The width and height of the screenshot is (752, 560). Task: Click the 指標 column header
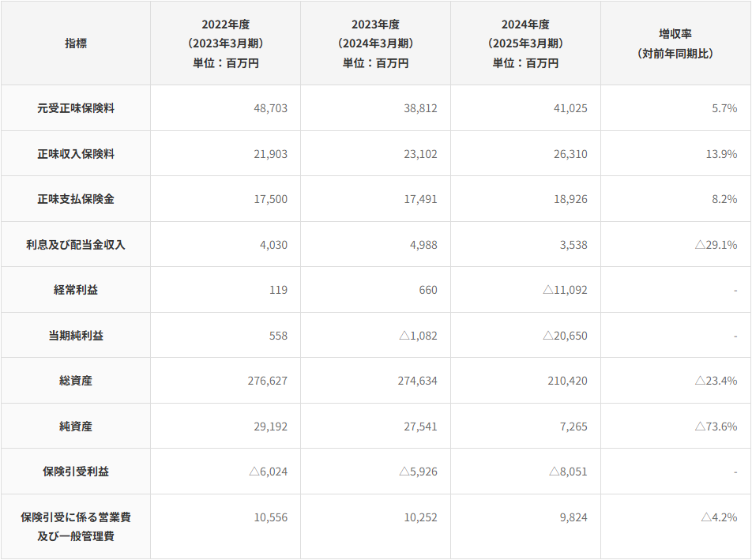click(76, 43)
